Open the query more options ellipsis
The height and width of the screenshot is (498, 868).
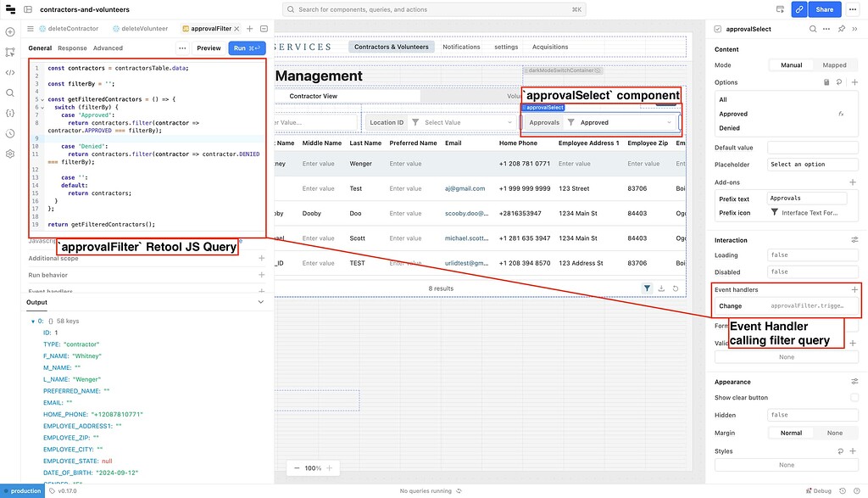point(182,48)
